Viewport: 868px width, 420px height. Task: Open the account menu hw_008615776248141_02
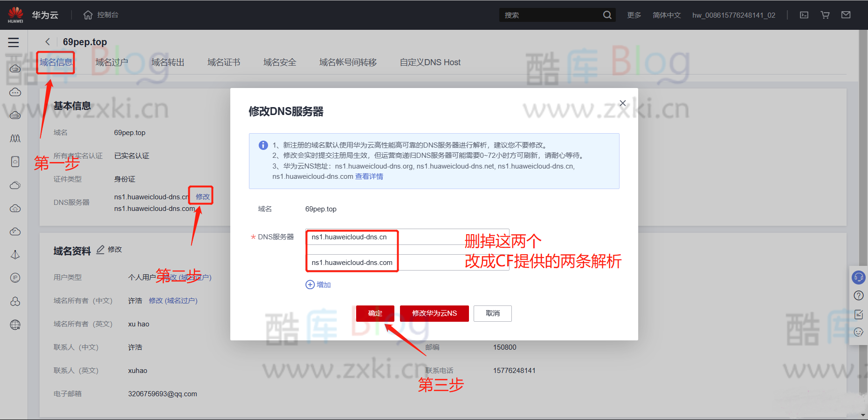733,14
